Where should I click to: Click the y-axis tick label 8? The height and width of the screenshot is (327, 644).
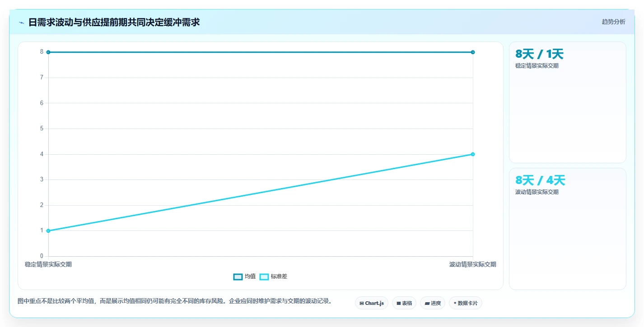pyautogui.click(x=42, y=52)
